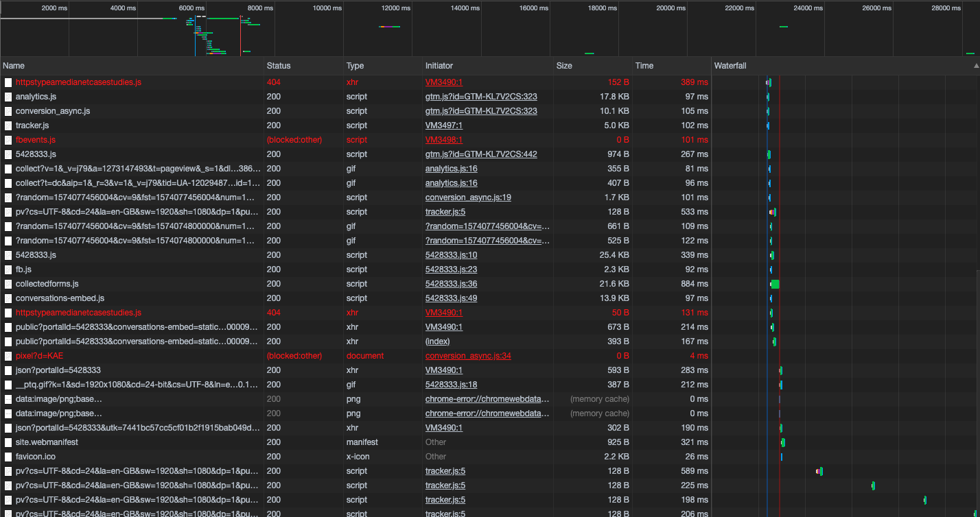Sort requests by the Size column header
980x517 pixels.
coord(594,66)
